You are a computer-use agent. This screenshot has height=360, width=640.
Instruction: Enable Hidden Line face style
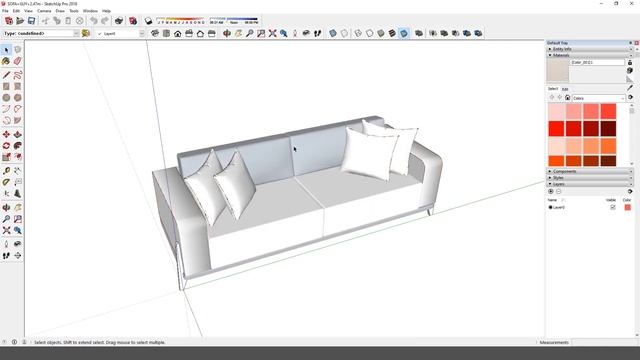coord(369,33)
